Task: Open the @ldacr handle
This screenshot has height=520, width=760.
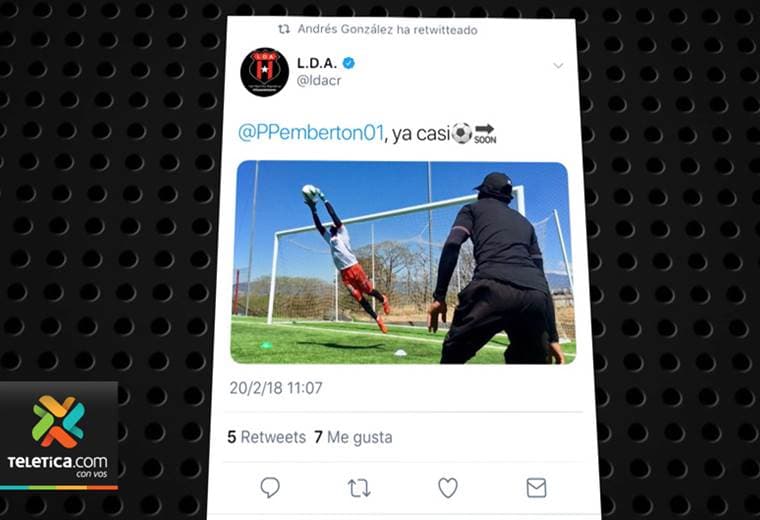Action: click(319, 80)
